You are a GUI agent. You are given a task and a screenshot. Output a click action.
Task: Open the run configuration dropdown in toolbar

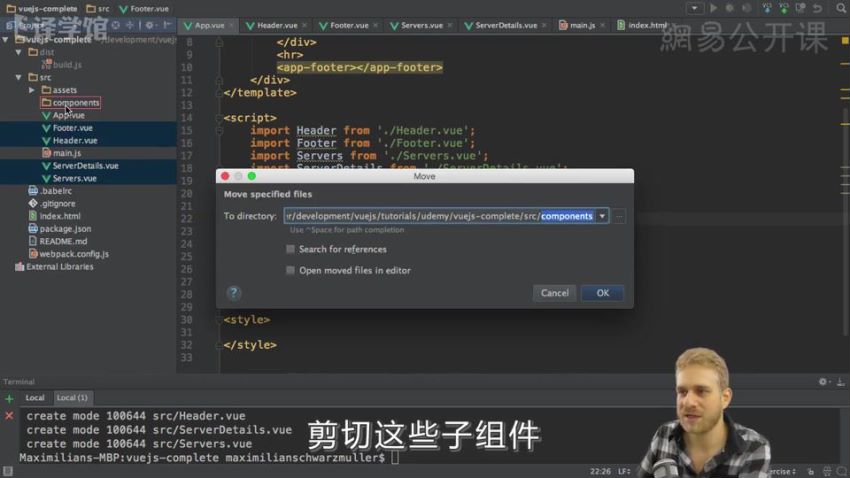coord(694,8)
